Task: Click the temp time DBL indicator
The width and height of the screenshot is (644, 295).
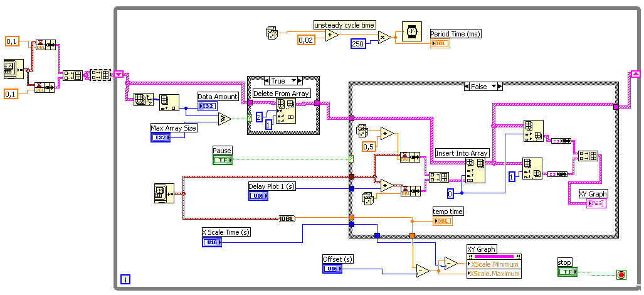Action: 443,222
